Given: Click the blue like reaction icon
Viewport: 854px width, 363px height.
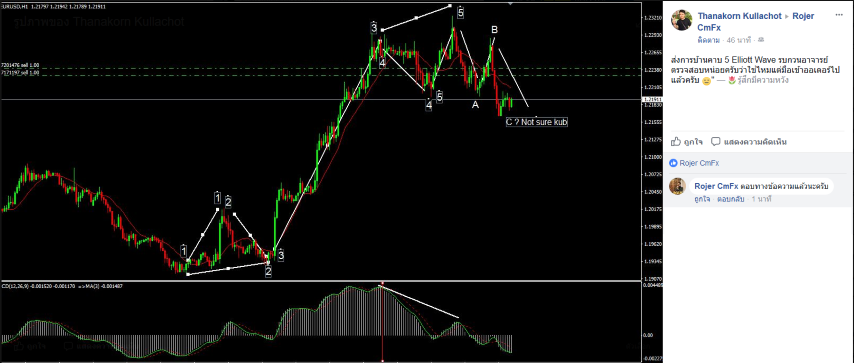Looking at the screenshot, I should (673, 163).
